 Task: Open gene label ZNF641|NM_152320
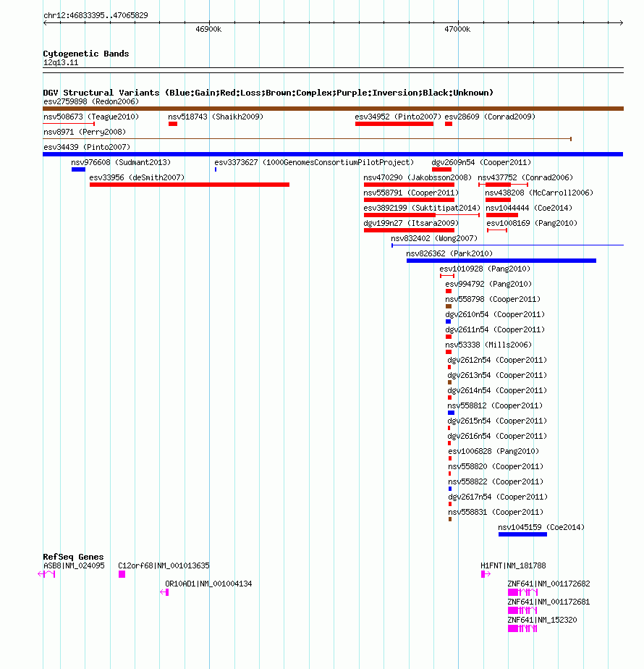[x=542, y=620]
